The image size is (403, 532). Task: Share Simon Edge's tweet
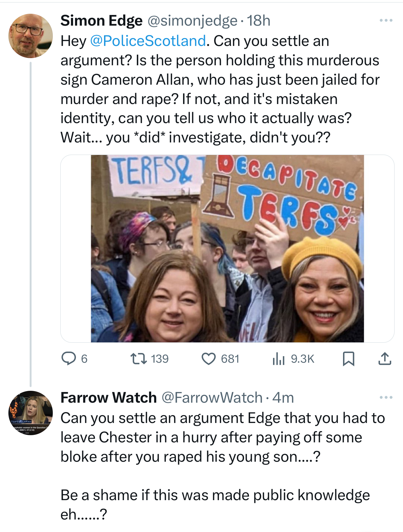[385, 359]
